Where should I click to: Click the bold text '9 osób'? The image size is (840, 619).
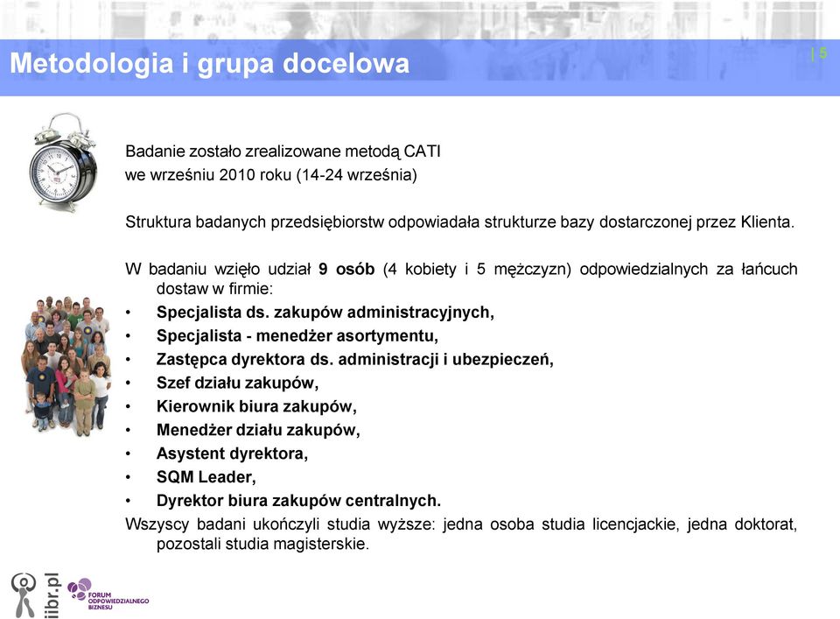346,269
